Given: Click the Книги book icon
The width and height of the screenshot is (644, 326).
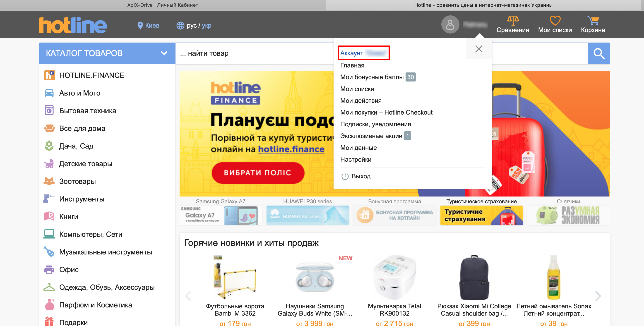Looking at the screenshot, I should click(x=49, y=216).
